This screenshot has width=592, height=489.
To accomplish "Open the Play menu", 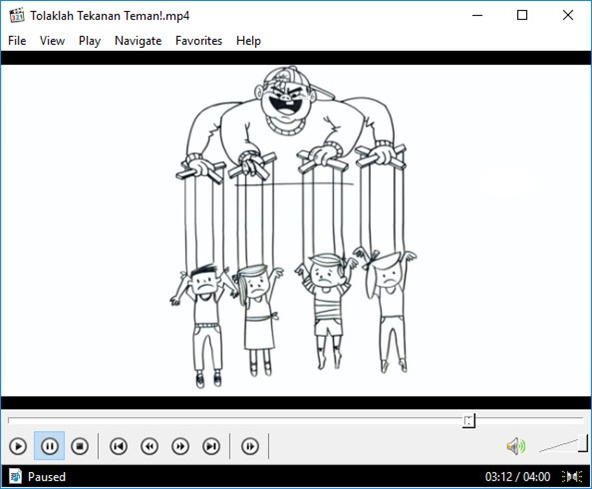I will point(89,41).
